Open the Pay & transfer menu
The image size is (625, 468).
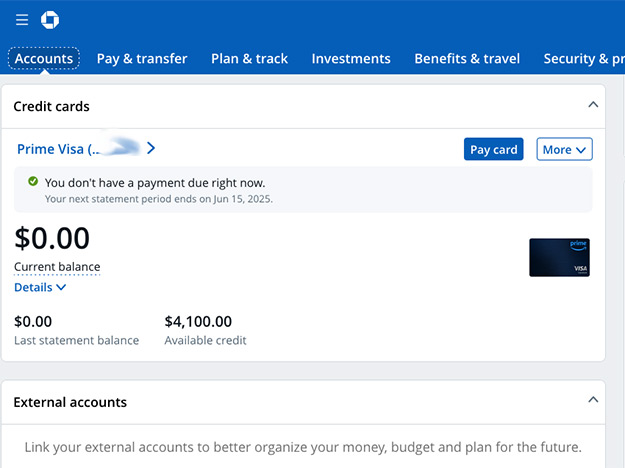click(142, 59)
